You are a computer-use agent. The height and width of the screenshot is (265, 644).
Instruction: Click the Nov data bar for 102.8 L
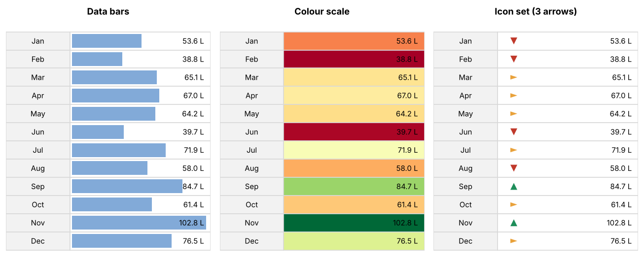[139, 223]
